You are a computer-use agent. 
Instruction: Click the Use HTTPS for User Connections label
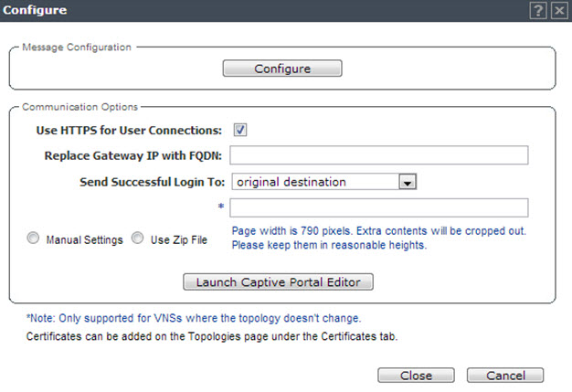coord(129,131)
